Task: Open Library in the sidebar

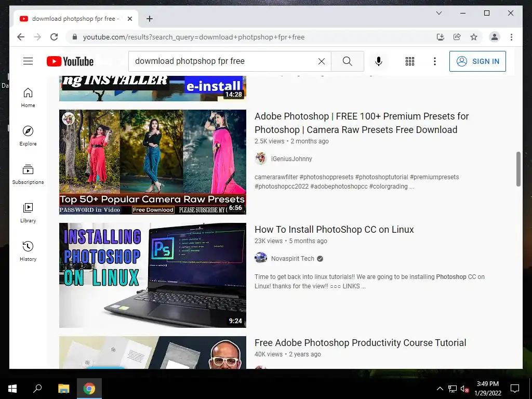Action: [28, 212]
